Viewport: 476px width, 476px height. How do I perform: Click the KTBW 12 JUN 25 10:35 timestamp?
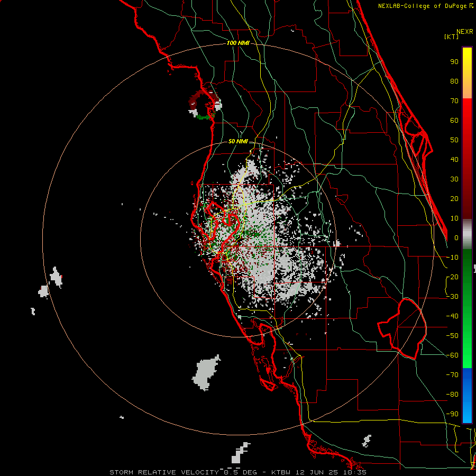tap(319, 472)
